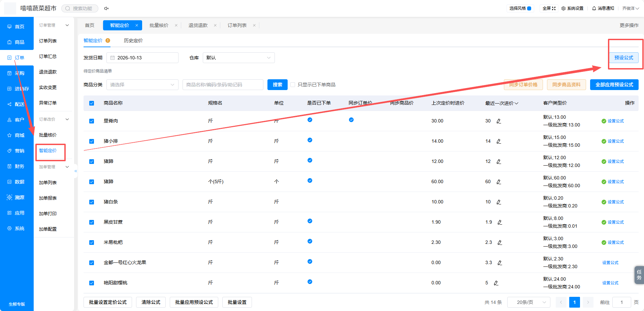Click the edit pencil icon for 猪小排

click(x=499, y=141)
